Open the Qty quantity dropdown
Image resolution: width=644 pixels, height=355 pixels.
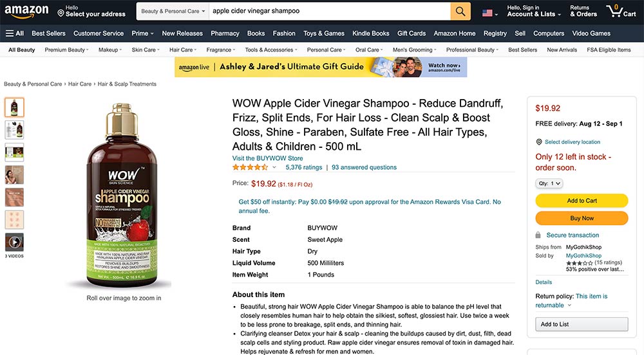549,183
